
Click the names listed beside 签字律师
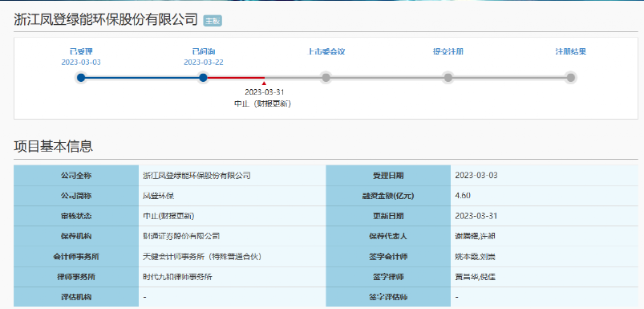tap(476, 277)
